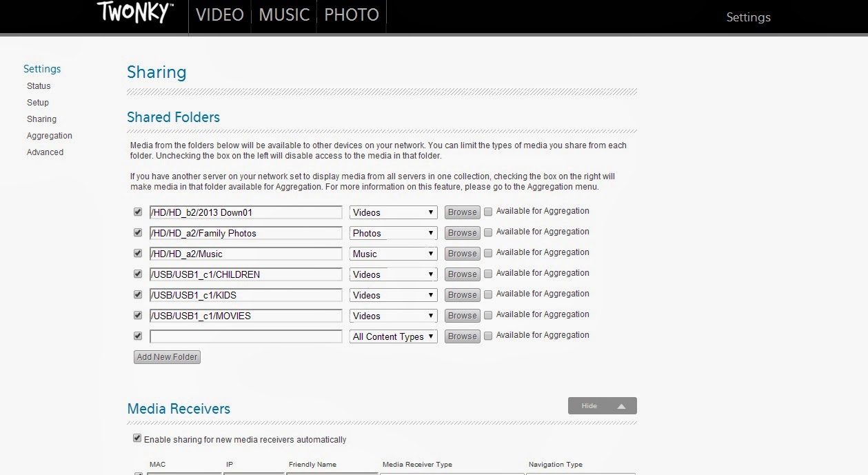Open content type dropdown for CHILDREN
868x475 pixels.
393,274
